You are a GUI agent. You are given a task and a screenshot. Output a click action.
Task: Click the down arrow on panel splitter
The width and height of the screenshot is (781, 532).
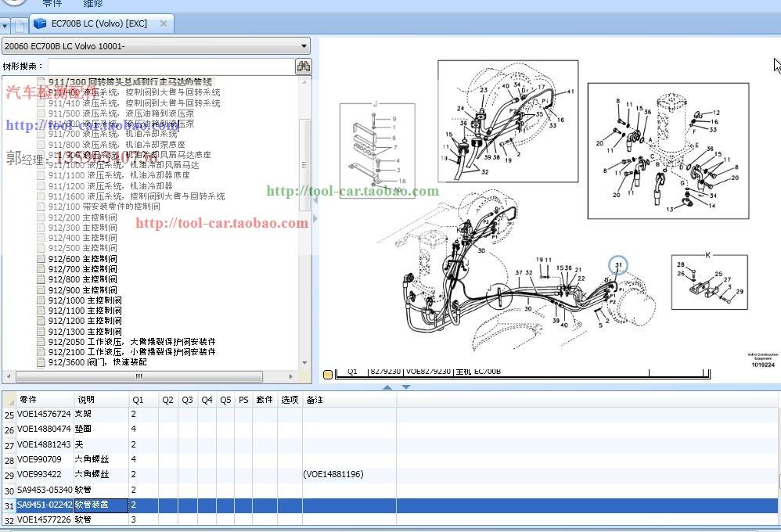pos(406,387)
